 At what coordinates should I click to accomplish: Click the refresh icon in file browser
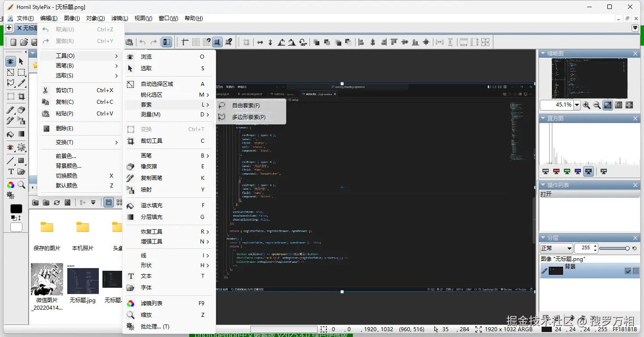57,203
